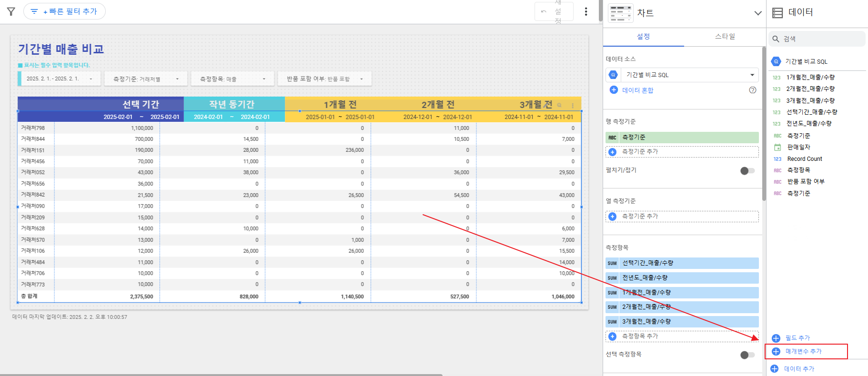Click the table search magnifier icon
Screen dimensions: 868x376
pos(559,105)
